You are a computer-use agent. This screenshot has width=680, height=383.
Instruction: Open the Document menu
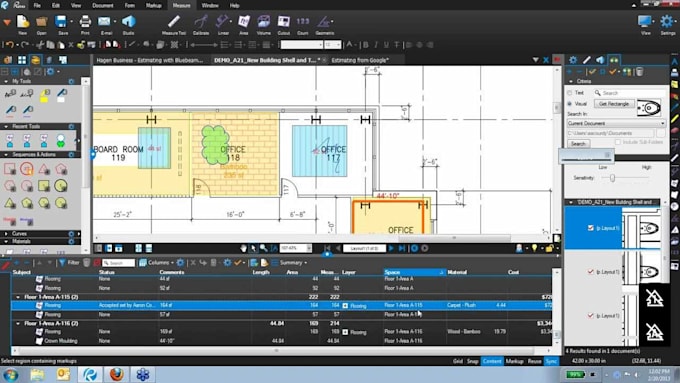click(103, 5)
